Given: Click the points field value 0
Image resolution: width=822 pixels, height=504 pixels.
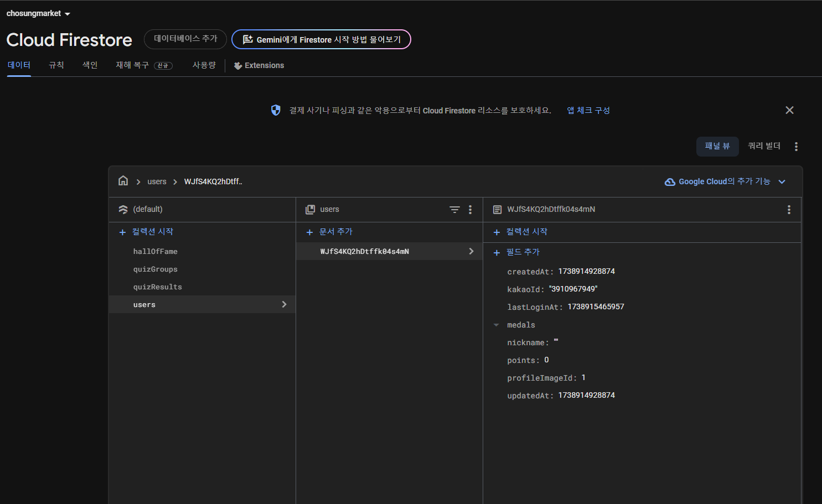Looking at the screenshot, I should (x=546, y=360).
